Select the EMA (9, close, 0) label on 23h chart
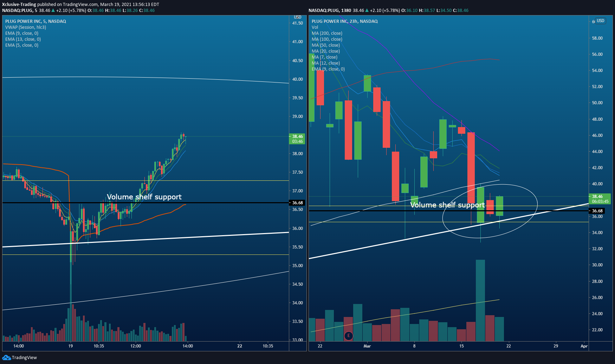The width and height of the screenshot is (615, 364). pyautogui.click(x=328, y=69)
